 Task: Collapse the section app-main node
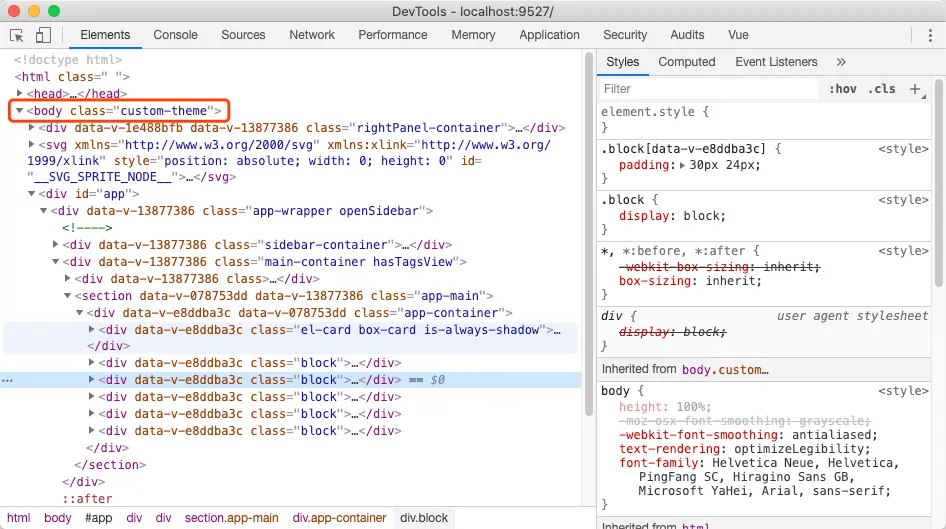pos(68,296)
